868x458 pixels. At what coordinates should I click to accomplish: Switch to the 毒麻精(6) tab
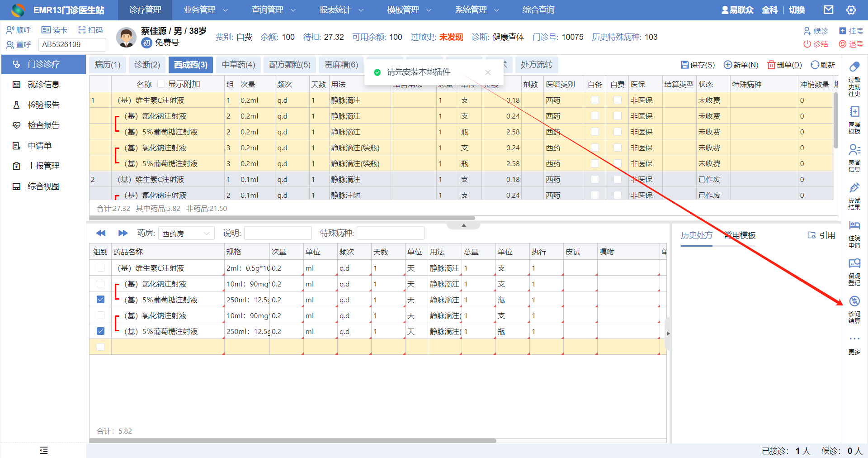coord(341,65)
